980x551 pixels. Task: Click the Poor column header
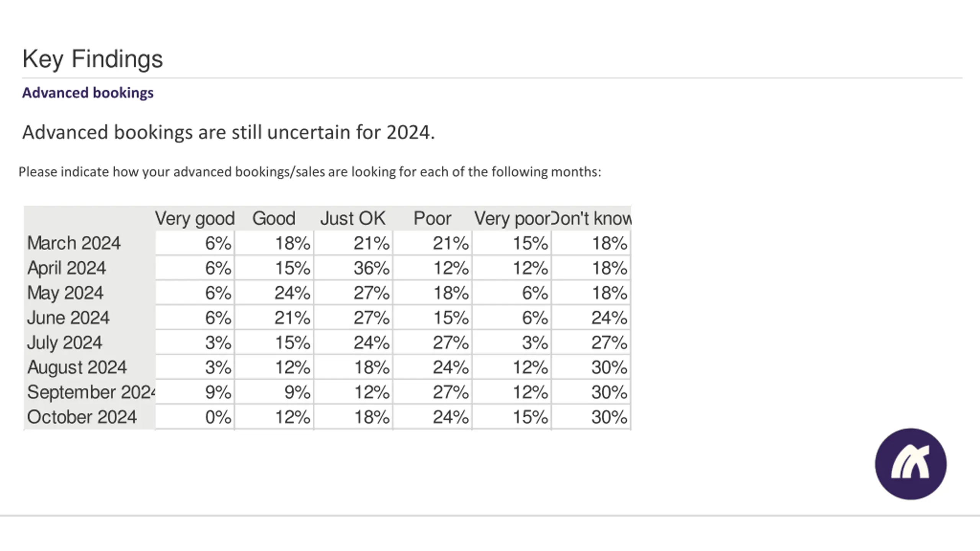(x=432, y=218)
